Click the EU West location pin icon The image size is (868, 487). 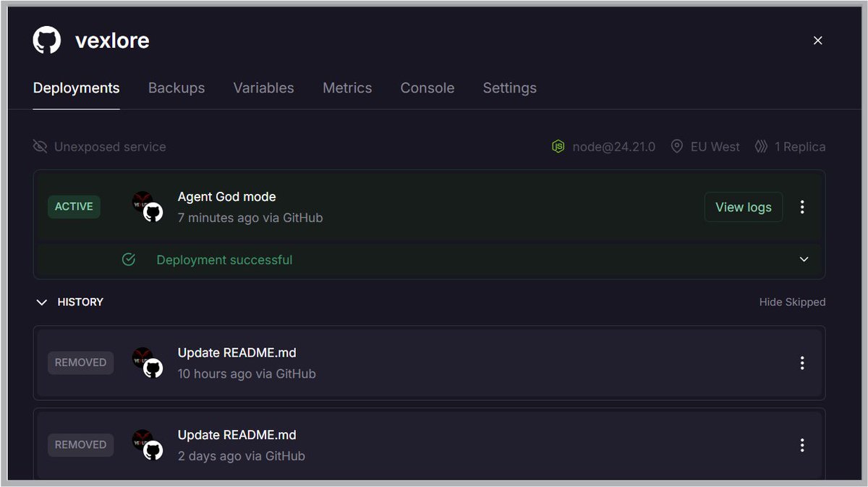pyautogui.click(x=677, y=147)
